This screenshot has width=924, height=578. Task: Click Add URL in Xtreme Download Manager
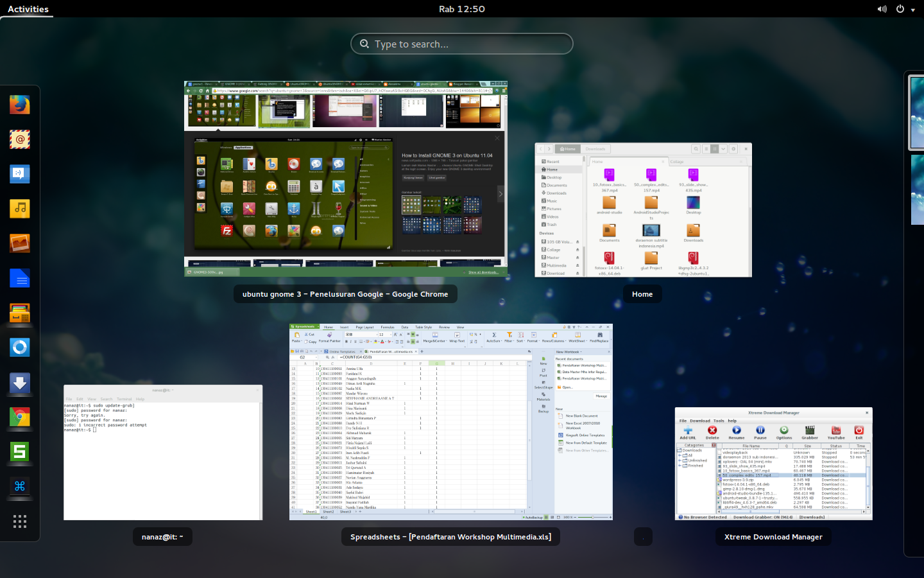689,431
